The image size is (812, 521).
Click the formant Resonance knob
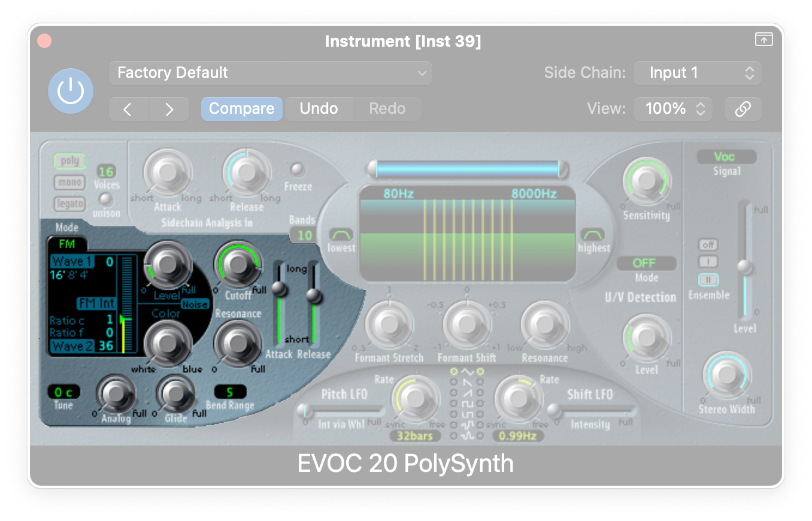coord(545,325)
